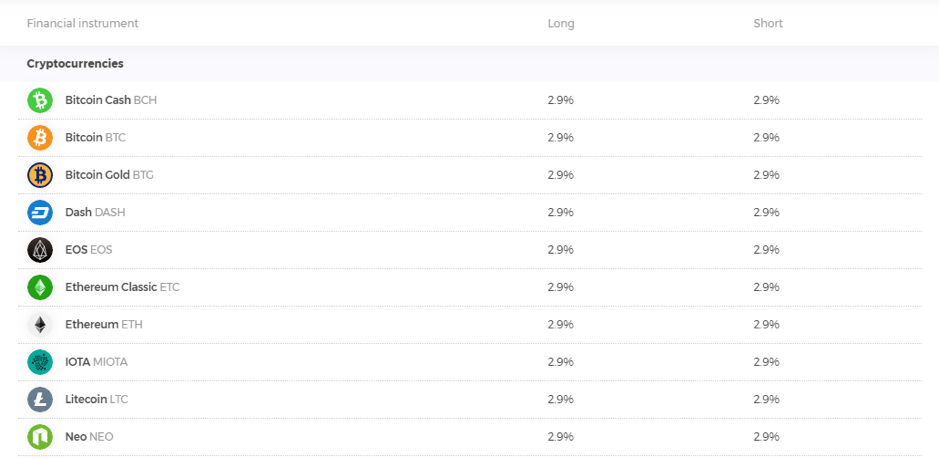Viewport: 939px width, 458px height.
Task: Click the Financial instrument column header
Action: pos(83,24)
